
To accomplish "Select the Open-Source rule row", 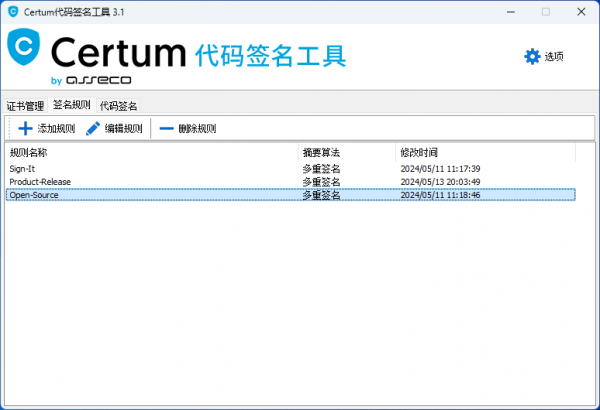I will pos(290,195).
